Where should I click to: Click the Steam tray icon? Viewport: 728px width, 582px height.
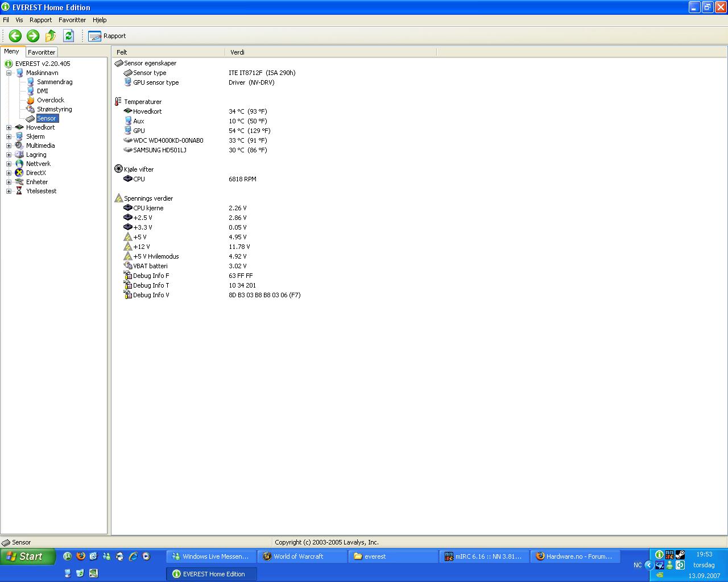(x=680, y=555)
